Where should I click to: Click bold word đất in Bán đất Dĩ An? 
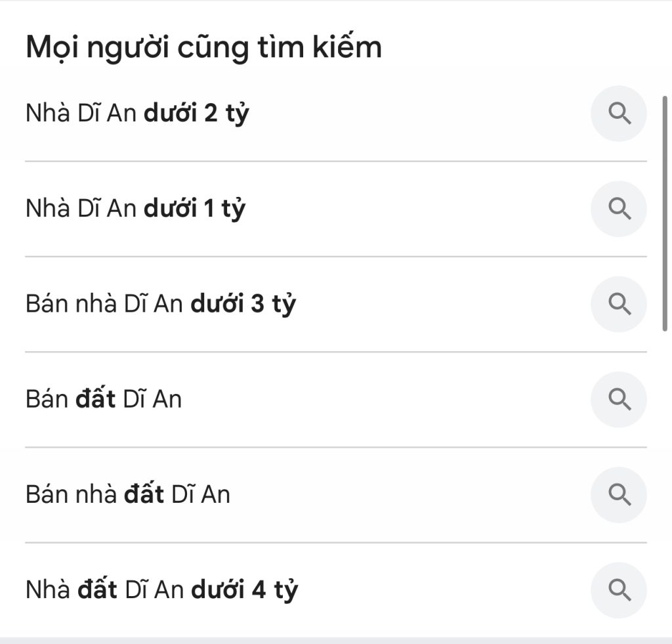click(x=96, y=399)
